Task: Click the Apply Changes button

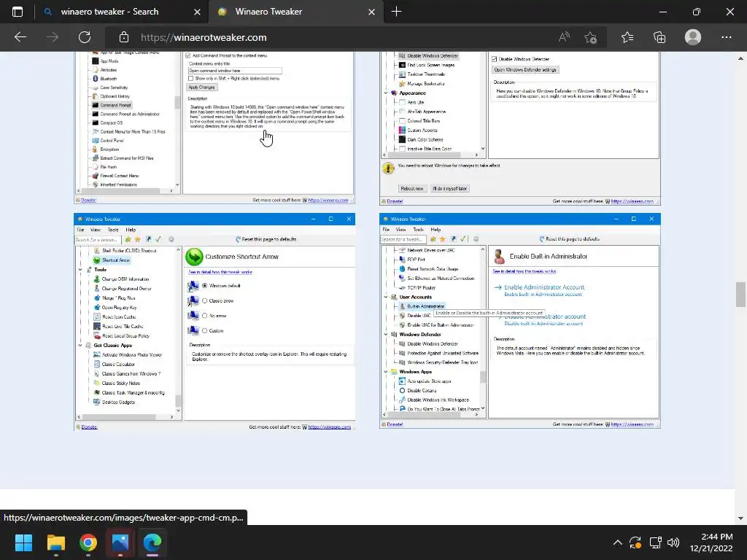Action: (201, 87)
